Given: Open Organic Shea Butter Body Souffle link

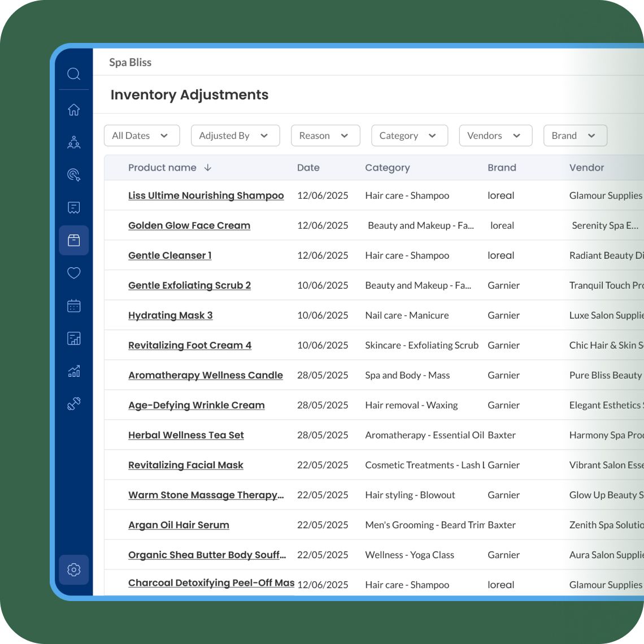Looking at the screenshot, I should coord(207,555).
